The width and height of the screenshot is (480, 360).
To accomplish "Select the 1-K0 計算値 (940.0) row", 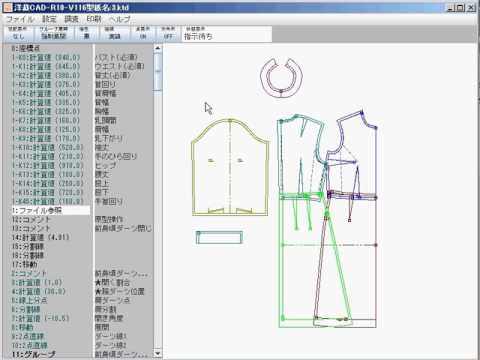I will pyautogui.click(x=46, y=58).
